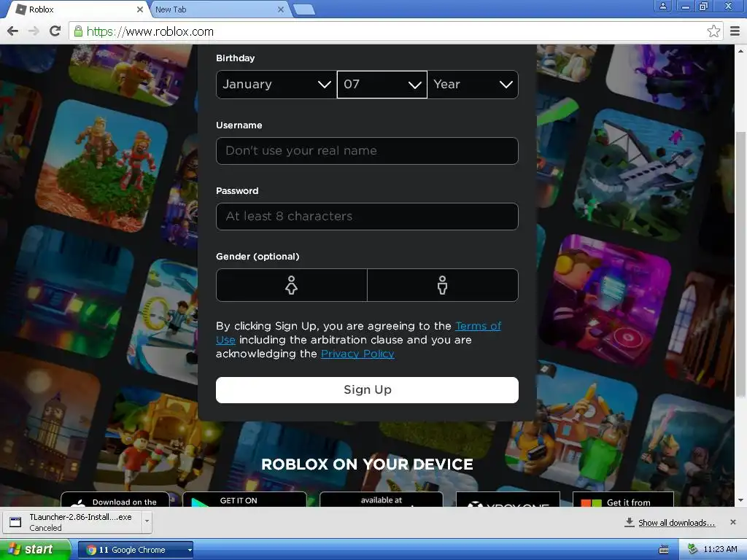Viewport: 747px width, 560px height.
Task: Click the address bar URL
Action: [150, 31]
